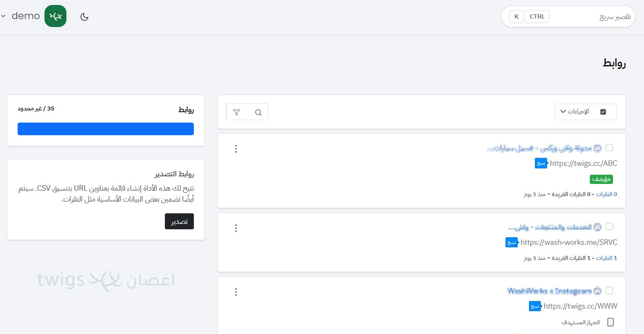Open three-dot menu for wash-works.me/SRVC link
Image resolution: width=644 pixels, height=334 pixels.
tap(236, 228)
